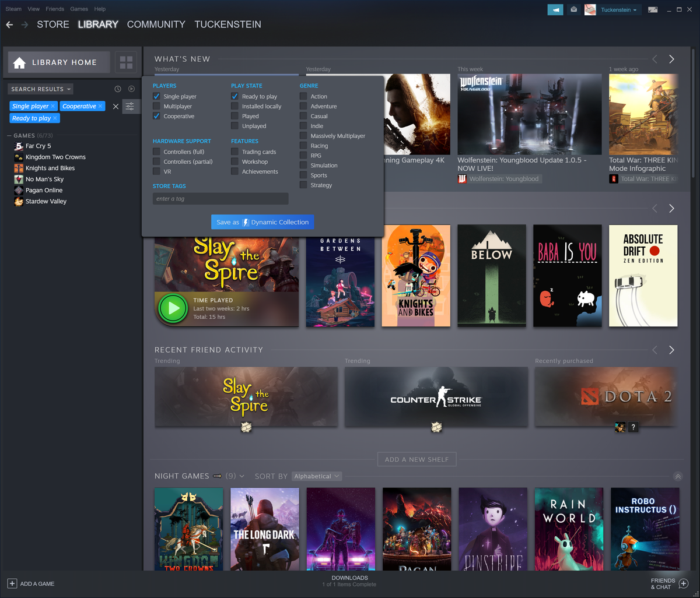Edit the Night Games shelf pencil icon
The height and width of the screenshot is (598, 700).
click(x=217, y=476)
